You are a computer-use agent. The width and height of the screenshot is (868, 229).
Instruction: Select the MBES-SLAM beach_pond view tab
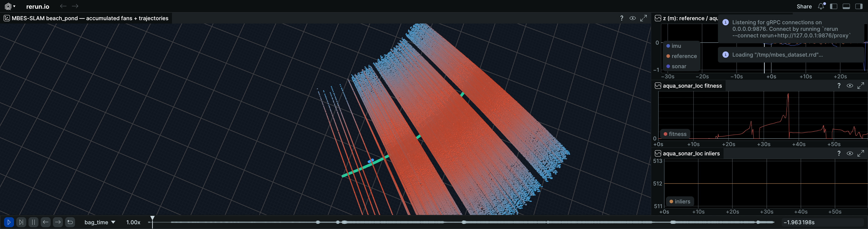click(86, 18)
